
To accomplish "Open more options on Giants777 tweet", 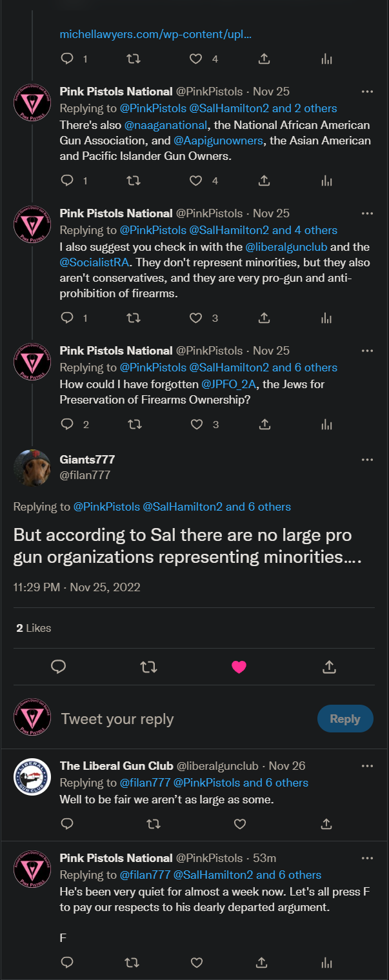I will pyautogui.click(x=367, y=460).
